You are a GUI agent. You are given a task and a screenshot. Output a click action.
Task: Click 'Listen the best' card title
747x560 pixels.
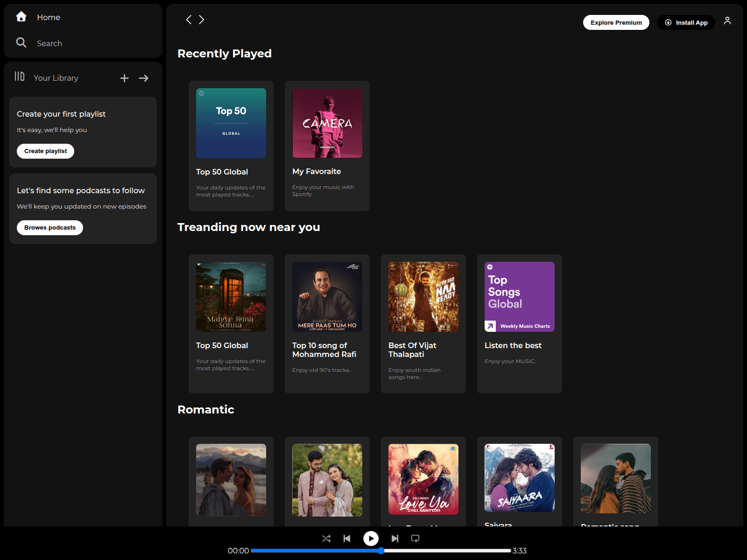[x=513, y=345]
